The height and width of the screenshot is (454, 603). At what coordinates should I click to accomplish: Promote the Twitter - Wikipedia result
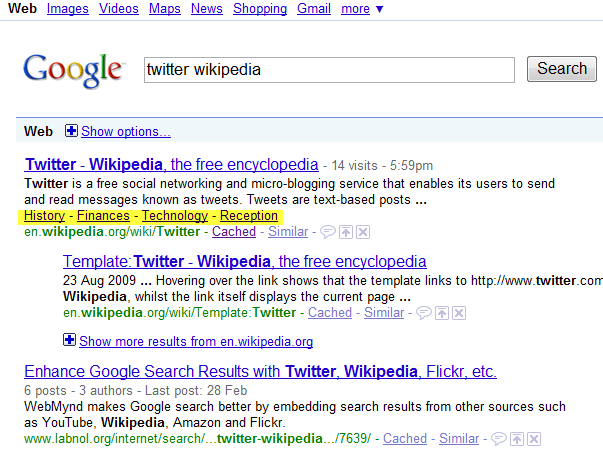[x=345, y=232]
